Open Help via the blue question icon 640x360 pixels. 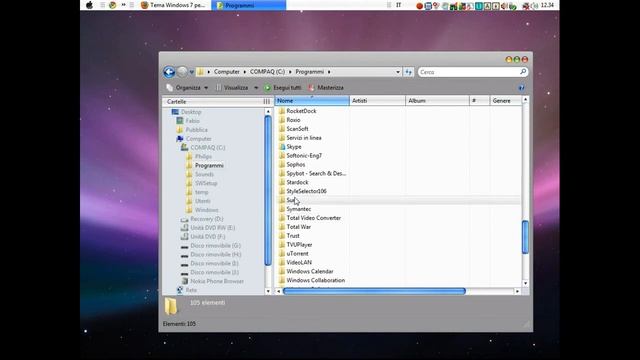[x=521, y=88]
